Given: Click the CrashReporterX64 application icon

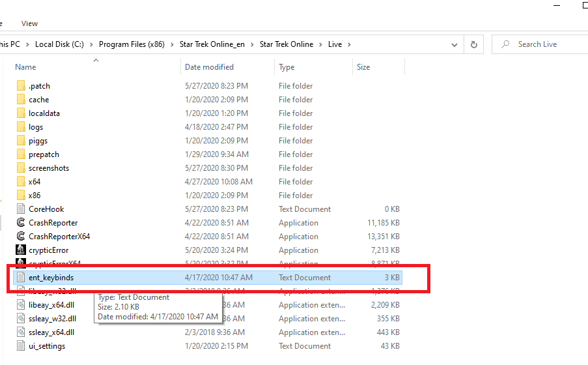Looking at the screenshot, I should (21, 236).
